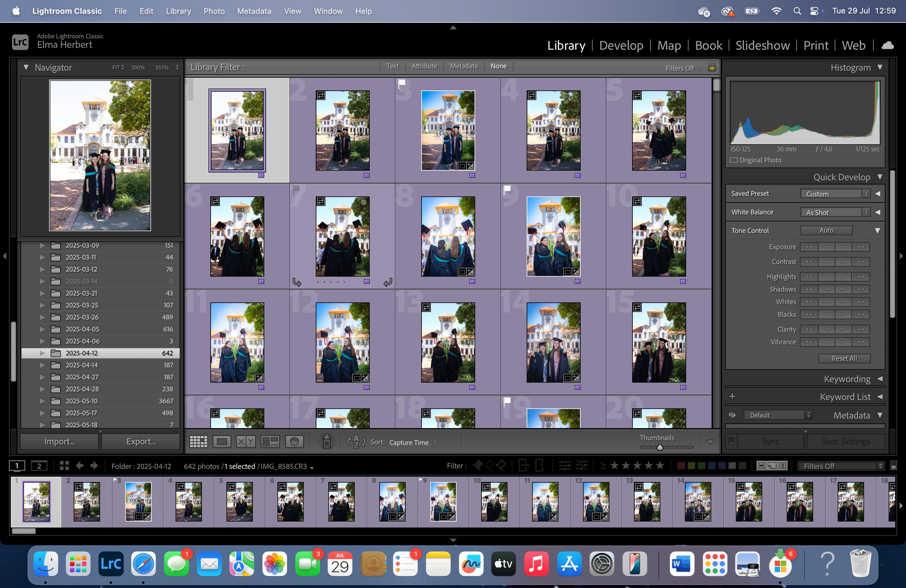Click main window display button 1
The height and width of the screenshot is (588, 906).
pos(17,466)
